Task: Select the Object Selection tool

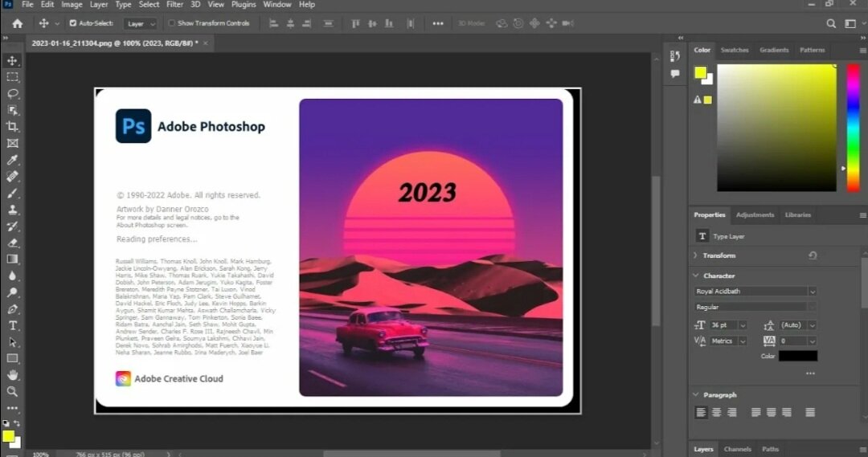Action: tap(12, 110)
